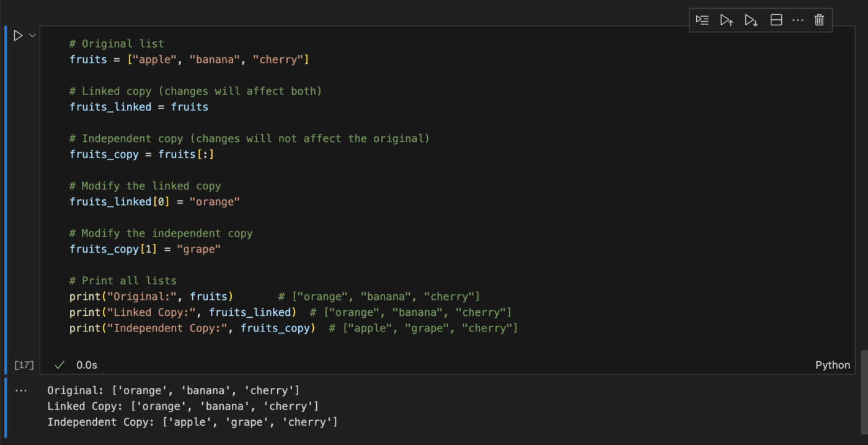This screenshot has height=445, width=868.
Task: Click the print("Linked Copy:") statement
Action: pos(182,312)
